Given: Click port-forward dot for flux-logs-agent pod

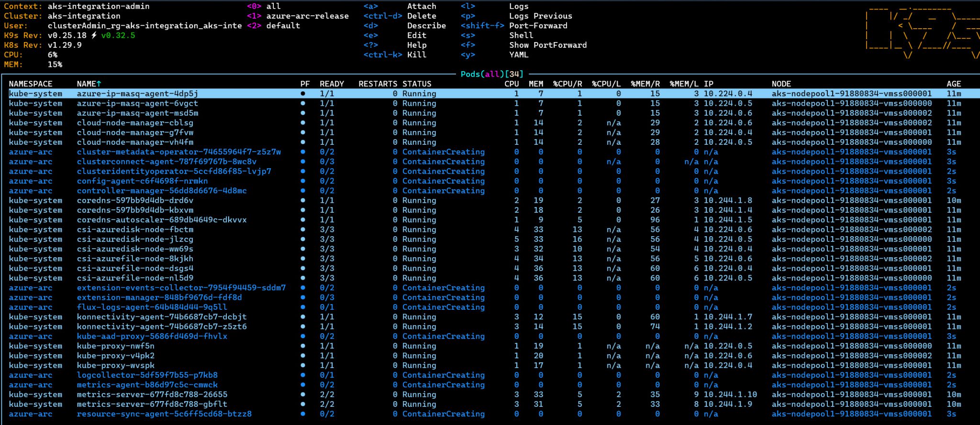Looking at the screenshot, I should coord(303,307).
